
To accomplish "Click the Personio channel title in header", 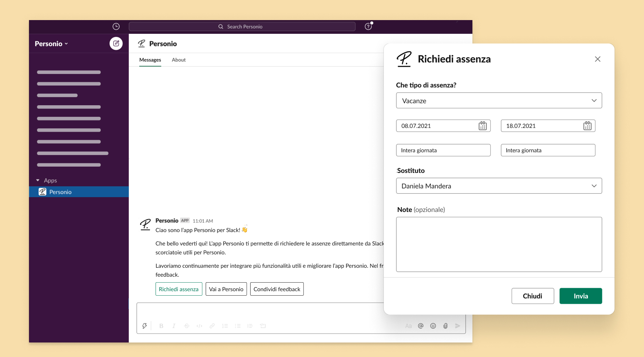I will [x=163, y=44].
